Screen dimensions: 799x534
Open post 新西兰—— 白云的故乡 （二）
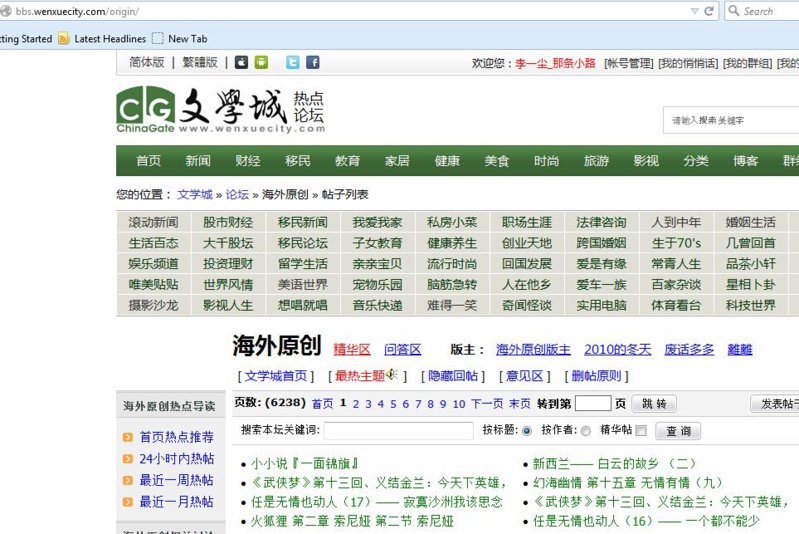(614, 464)
